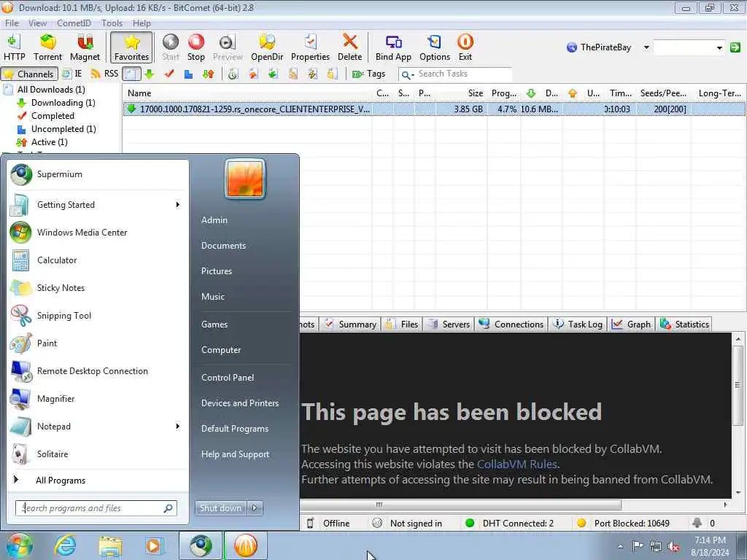The width and height of the screenshot is (747, 560).
Task: Click the CollabVM Rules link
Action: coord(517,464)
